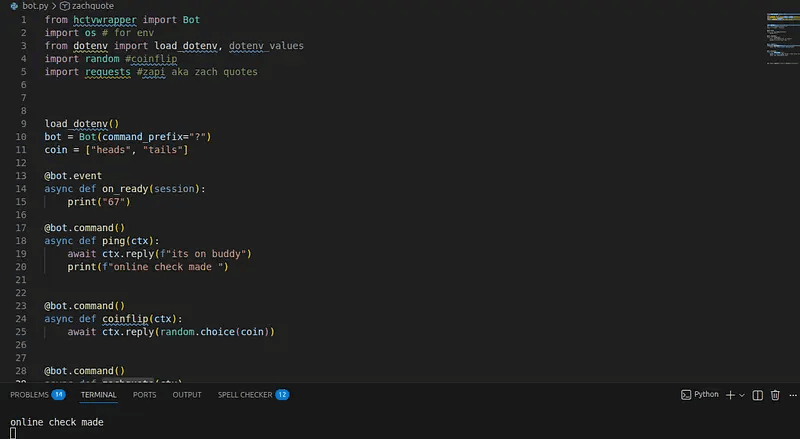Click the coinflip function name on line 24
Viewport: 800px width, 439px height.
coord(125,319)
